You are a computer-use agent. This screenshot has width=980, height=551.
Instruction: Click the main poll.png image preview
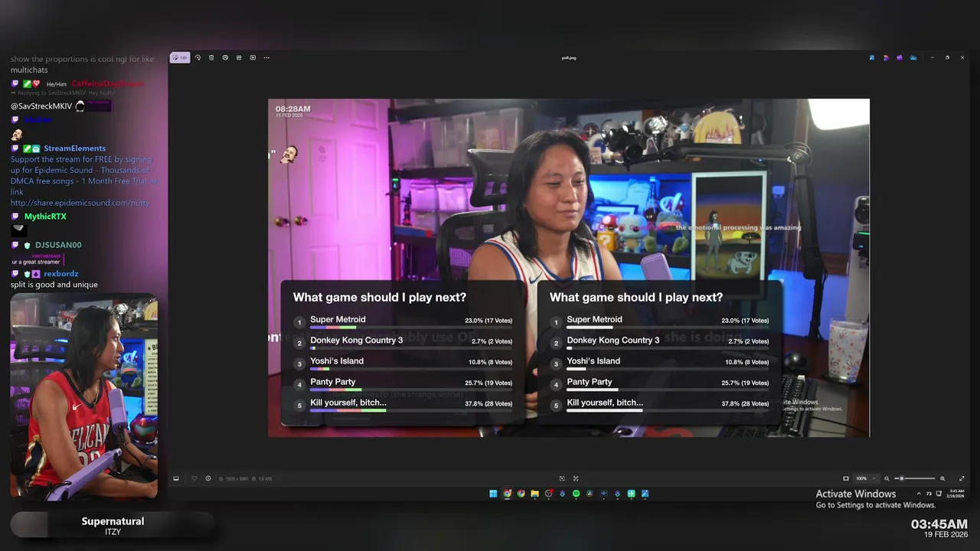pyautogui.click(x=569, y=268)
